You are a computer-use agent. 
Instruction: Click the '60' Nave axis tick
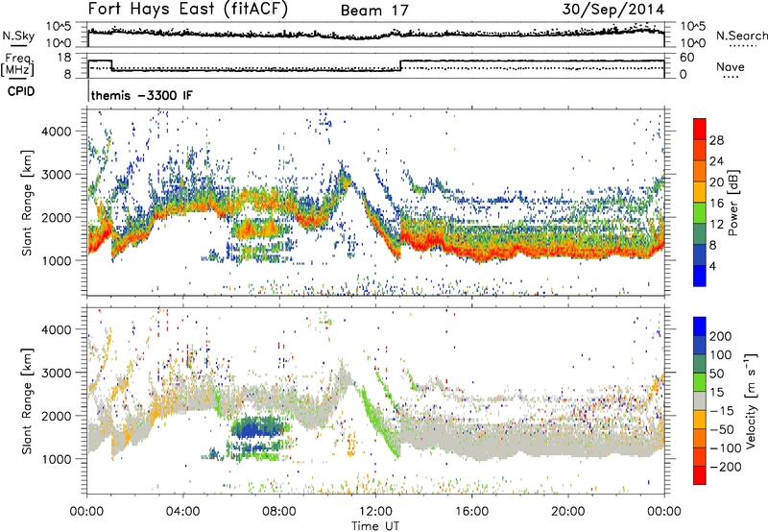click(687, 58)
